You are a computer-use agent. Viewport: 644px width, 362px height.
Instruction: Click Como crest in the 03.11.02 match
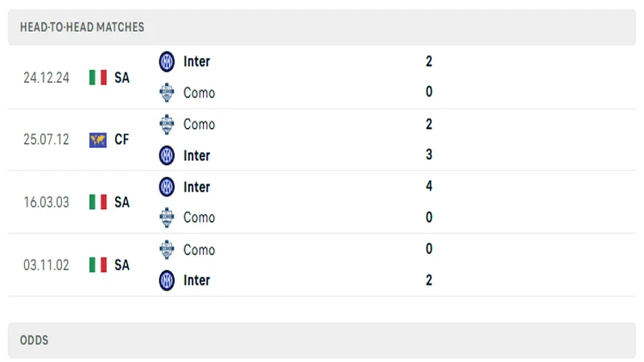tap(167, 249)
